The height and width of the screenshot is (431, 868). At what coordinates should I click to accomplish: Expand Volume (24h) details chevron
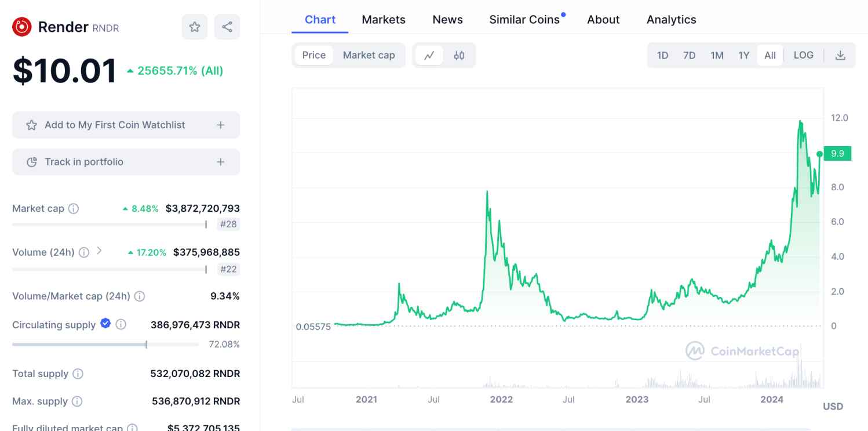[x=100, y=251]
